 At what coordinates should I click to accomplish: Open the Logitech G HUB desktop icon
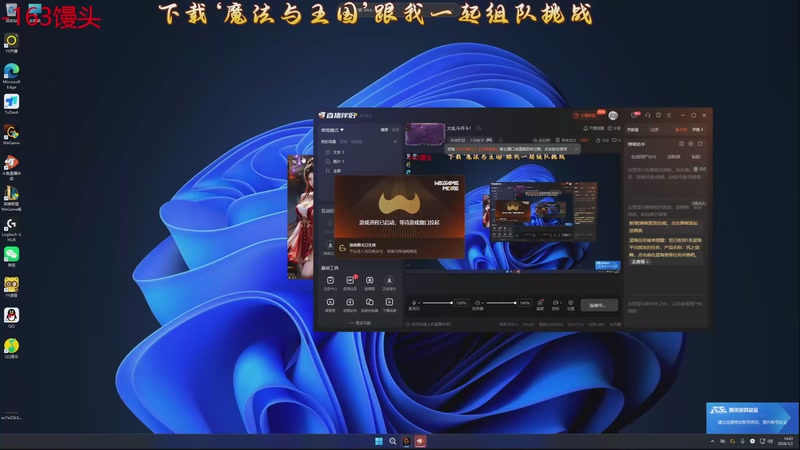click(x=11, y=230)
